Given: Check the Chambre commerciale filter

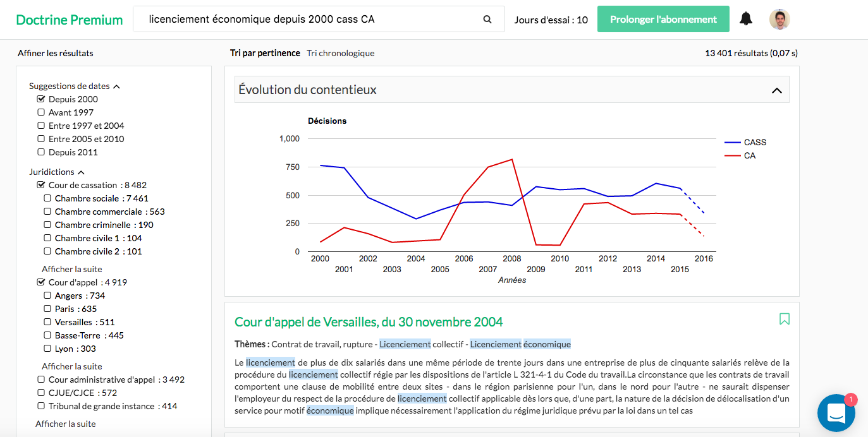Looking at the screenshot, I should (47, 212).
